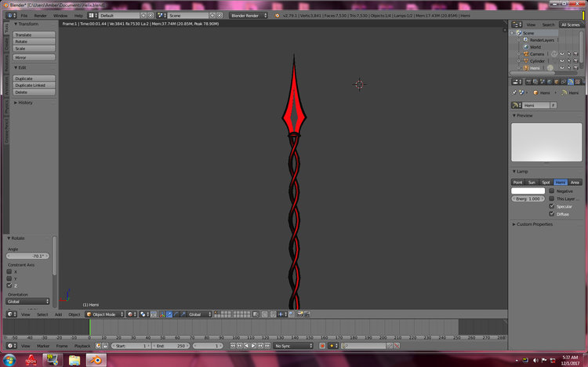Screen dimensions: 588x367
Task: Enable the Y constraint axis checkbox
Action: click(9, 278)
